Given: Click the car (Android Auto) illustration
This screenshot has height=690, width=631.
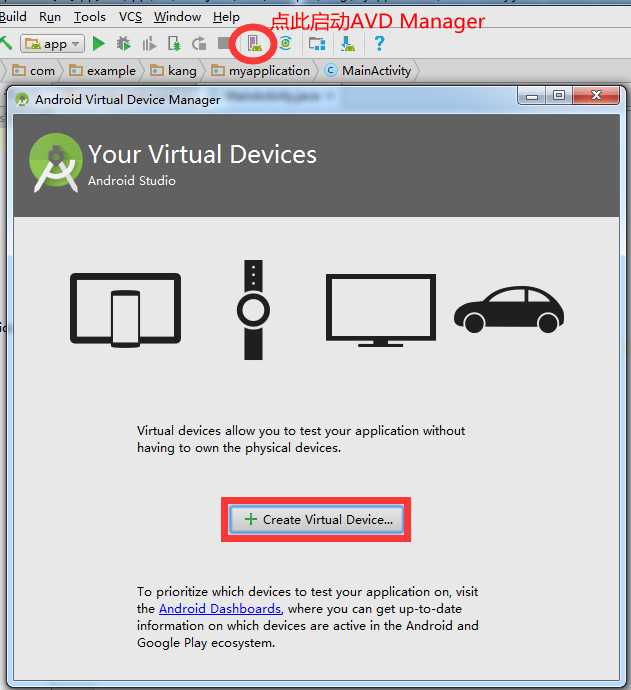Looking at the screenshot, I should [x=509, y=310].
